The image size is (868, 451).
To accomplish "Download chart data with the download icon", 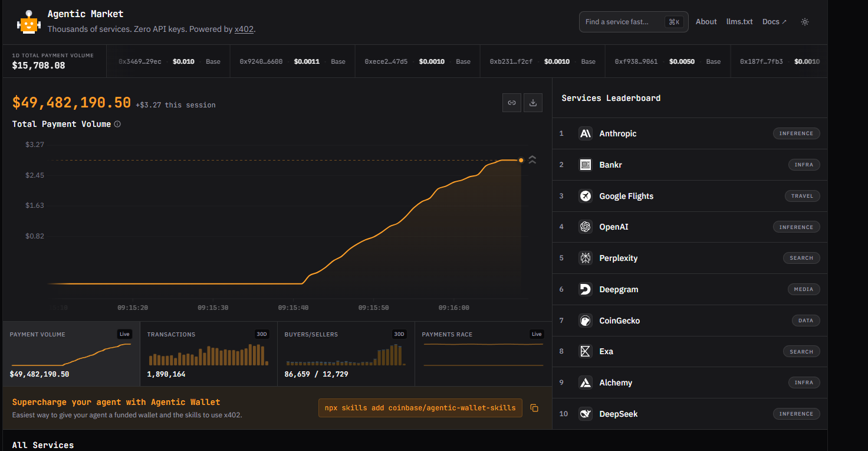I will 532,103.
